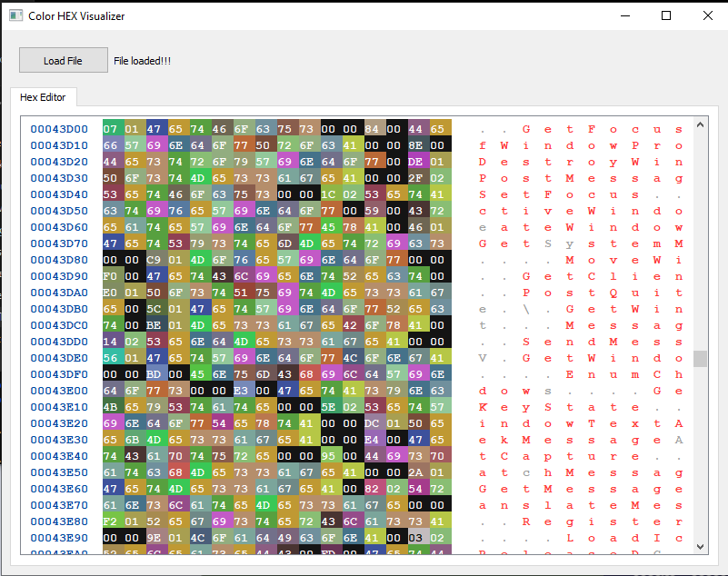This screenshot has width=728, height=576.
Task: Click byte 51 in row 00043DA0
Action: (244, 293)
